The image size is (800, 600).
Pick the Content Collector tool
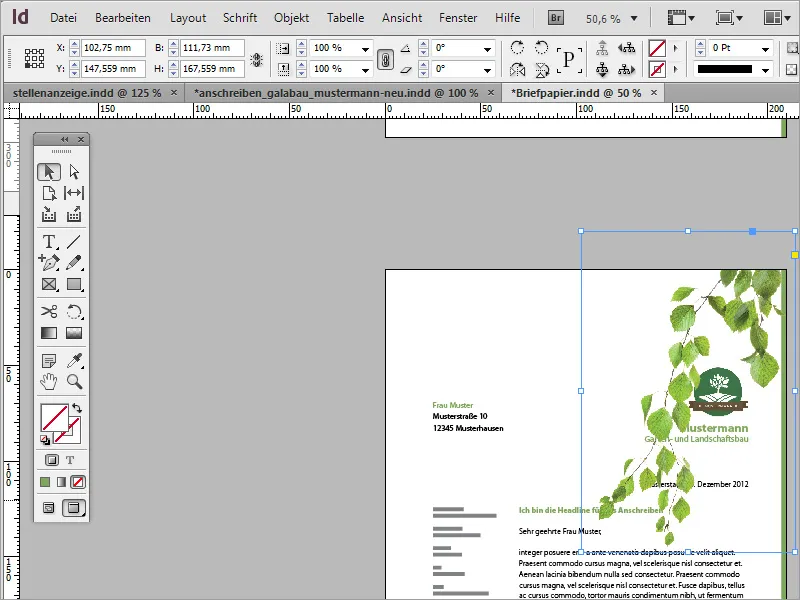coord(49,214)
